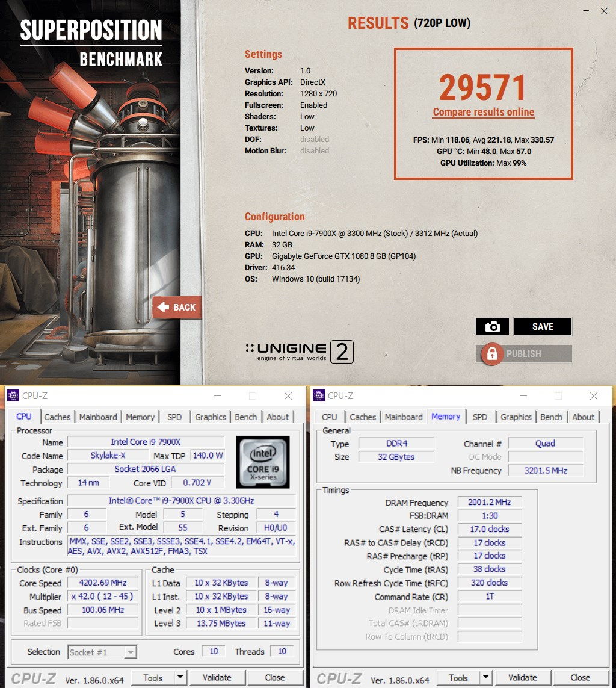Screen dimensions: 616x688
Task: Open the Caches tab in the right CPU-Z window
Action: coord(363,417)
